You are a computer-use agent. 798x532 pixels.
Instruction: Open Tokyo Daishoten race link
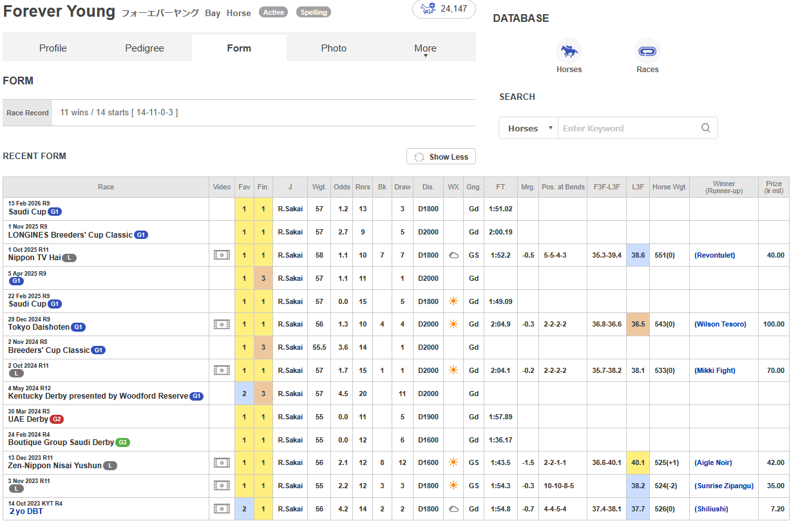coord(39,327)
